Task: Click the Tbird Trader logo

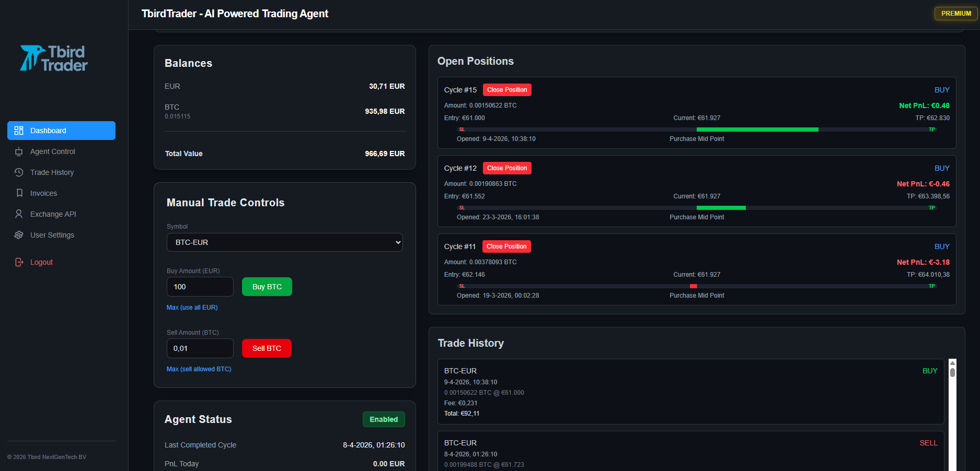Action: click(x=54, y=58)
